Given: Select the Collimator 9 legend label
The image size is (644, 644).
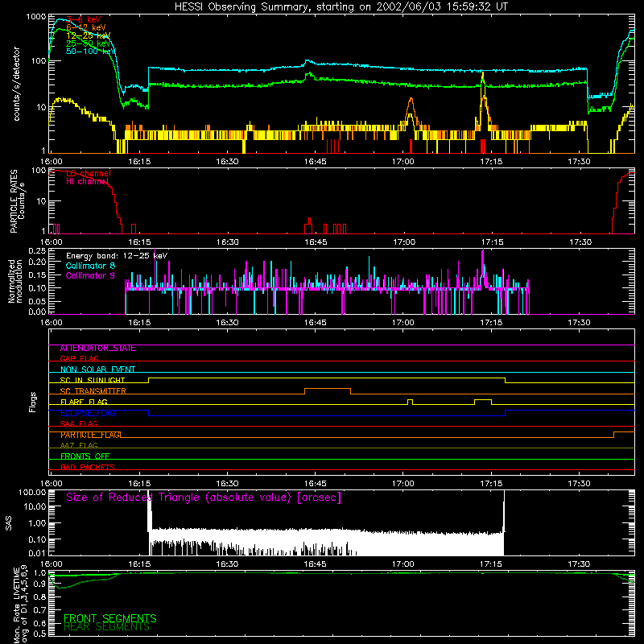Looking at the screenshot, I should 90,275.
